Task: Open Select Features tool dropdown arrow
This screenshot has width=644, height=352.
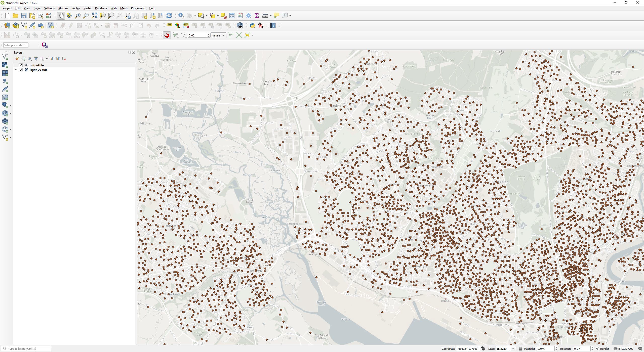Action: tap(207, 16)
